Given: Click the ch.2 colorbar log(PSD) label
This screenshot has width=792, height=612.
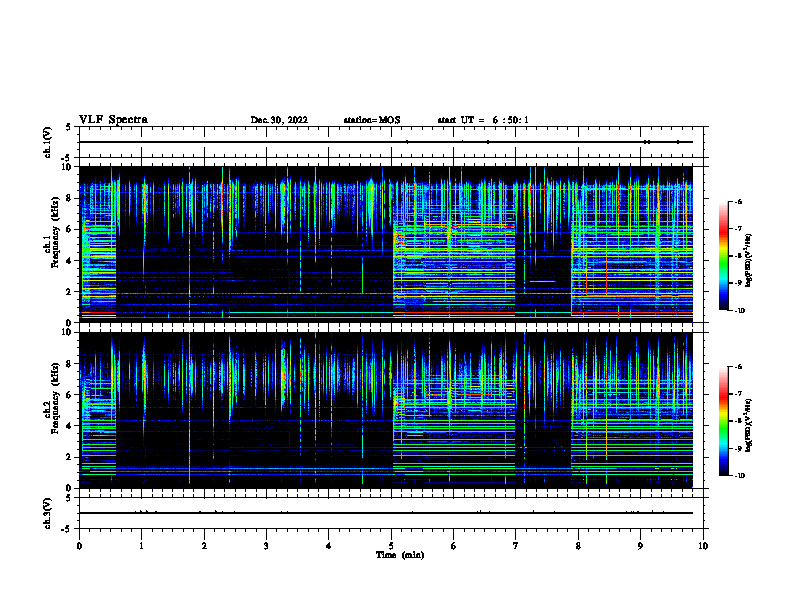Looking at the screenshot, I should click(748, 425).
